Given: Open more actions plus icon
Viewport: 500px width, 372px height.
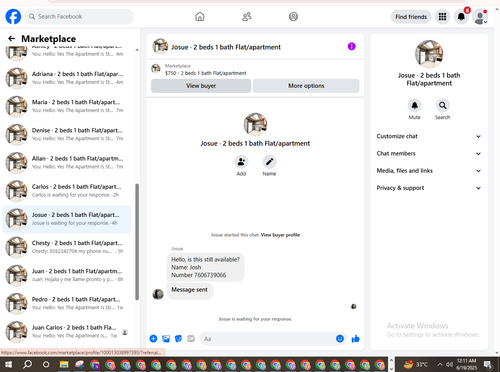Looking at the screenshot, I should coord(153,339).
